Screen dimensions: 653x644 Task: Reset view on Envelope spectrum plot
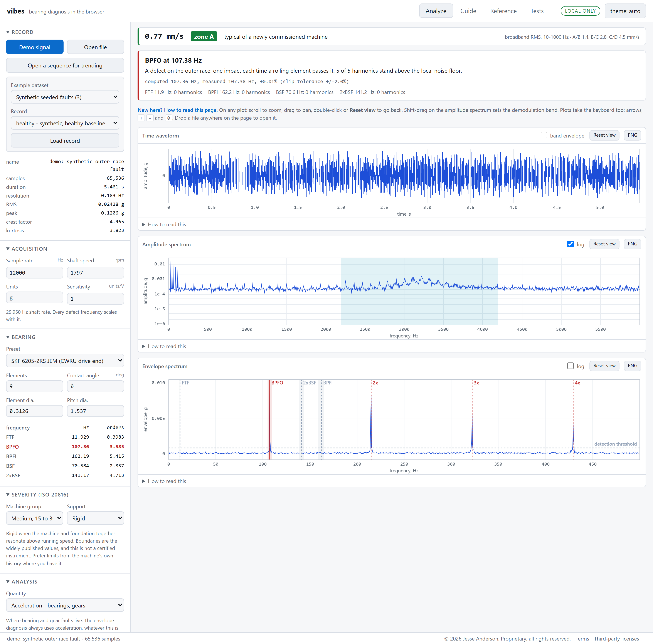pos(604,366)
